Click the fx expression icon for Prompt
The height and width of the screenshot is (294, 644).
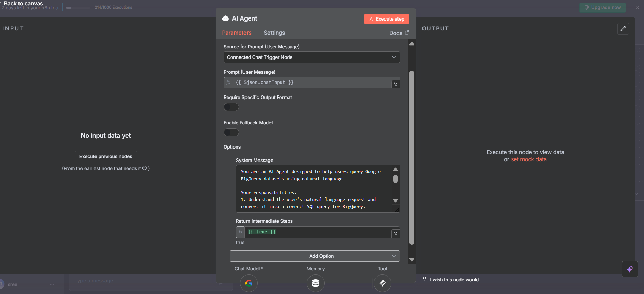click(x=228, y=82)
